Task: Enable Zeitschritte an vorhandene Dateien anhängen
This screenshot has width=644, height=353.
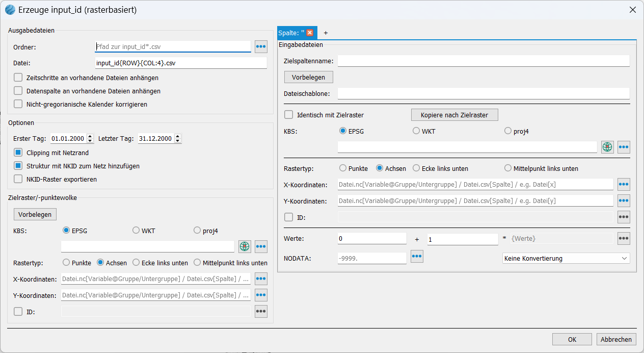Action: (x=18, y=78)
